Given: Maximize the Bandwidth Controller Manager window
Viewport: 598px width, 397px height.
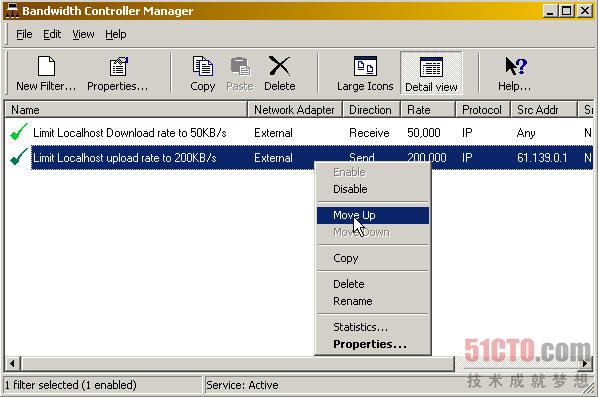Looking at the screenshot, I should [566, 11].
